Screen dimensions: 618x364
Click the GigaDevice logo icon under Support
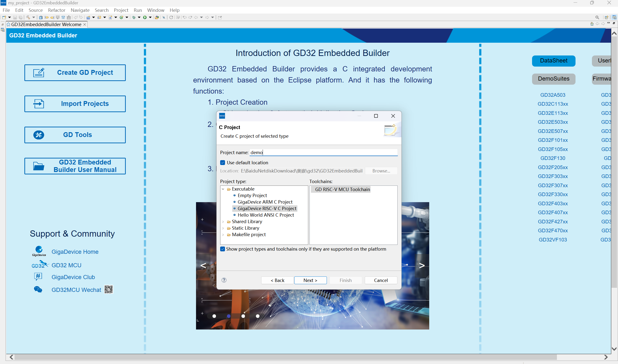click(x=39, y=251)
